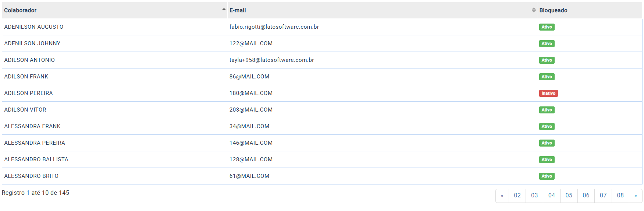Image resolution: width=644 pixels, height=211 pixels.
Task: Click Inativo badge for ADILSON PEREIRA
Action: [548, 94]
